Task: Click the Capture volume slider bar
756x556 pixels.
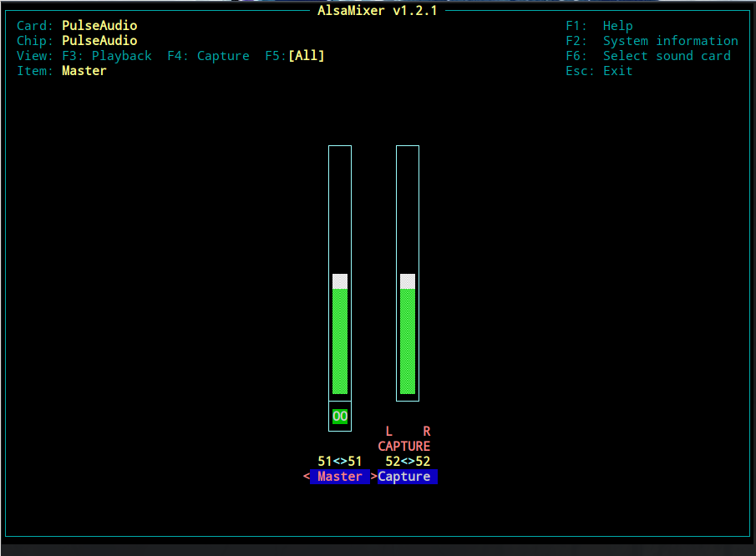Action: (408, 273)
